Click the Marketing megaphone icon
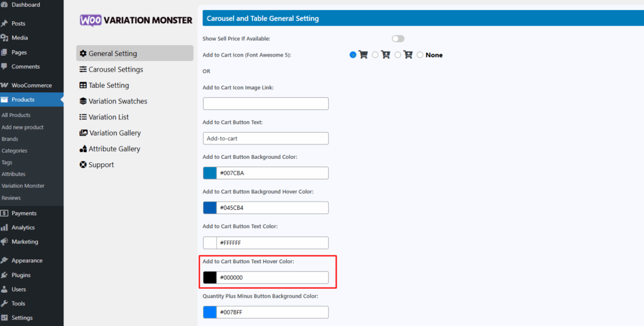 coord(4,242)
